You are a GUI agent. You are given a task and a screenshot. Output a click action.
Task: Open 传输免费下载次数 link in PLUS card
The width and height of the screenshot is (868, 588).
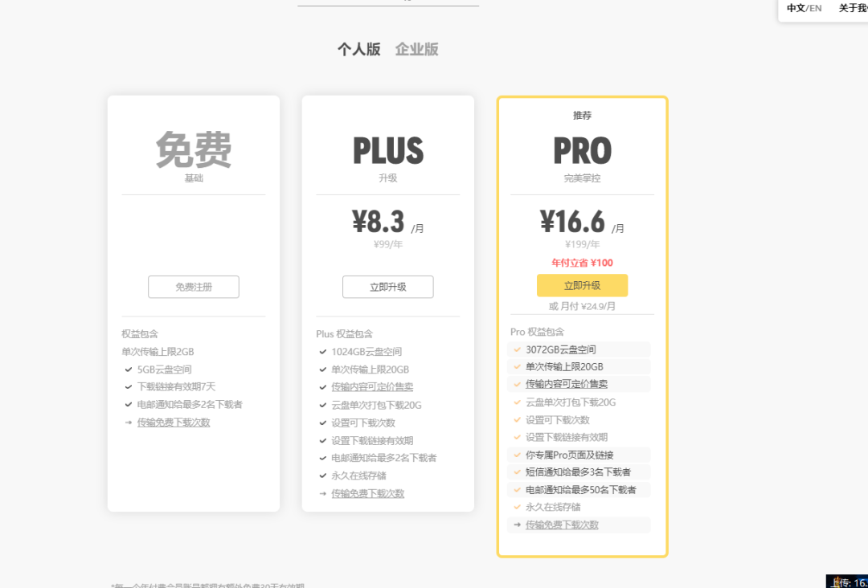pyautogui.click(x=368, y=493)
